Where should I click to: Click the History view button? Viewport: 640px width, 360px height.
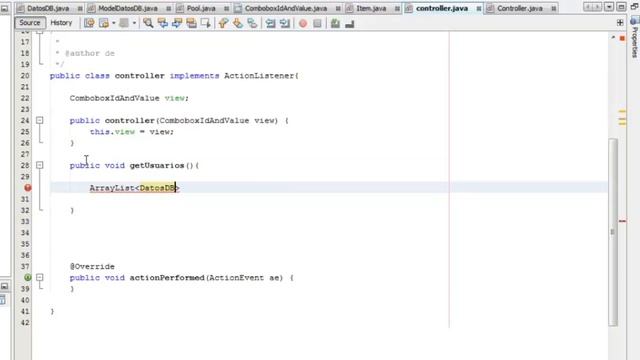tap(61, 23)
